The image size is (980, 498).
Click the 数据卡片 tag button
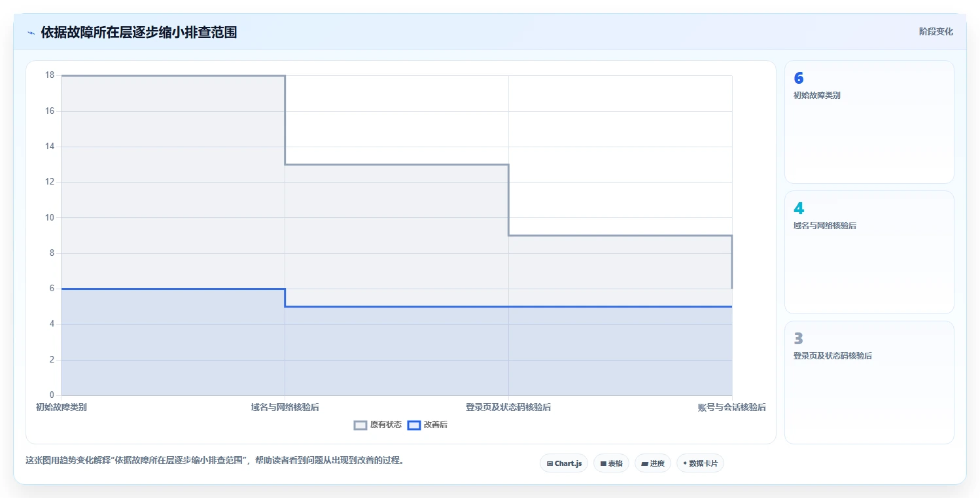tap(700, 463)
